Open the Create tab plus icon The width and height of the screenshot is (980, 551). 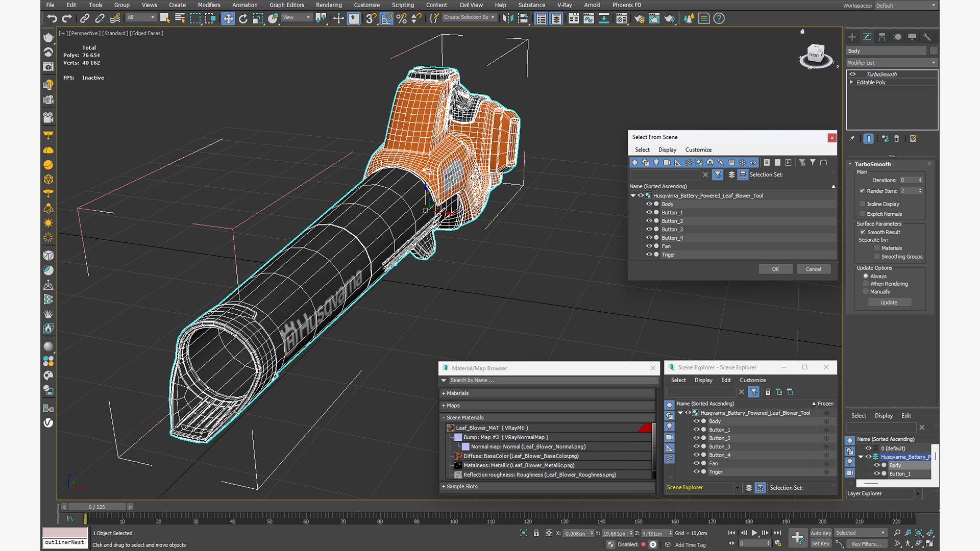click(x=852, y=37)
